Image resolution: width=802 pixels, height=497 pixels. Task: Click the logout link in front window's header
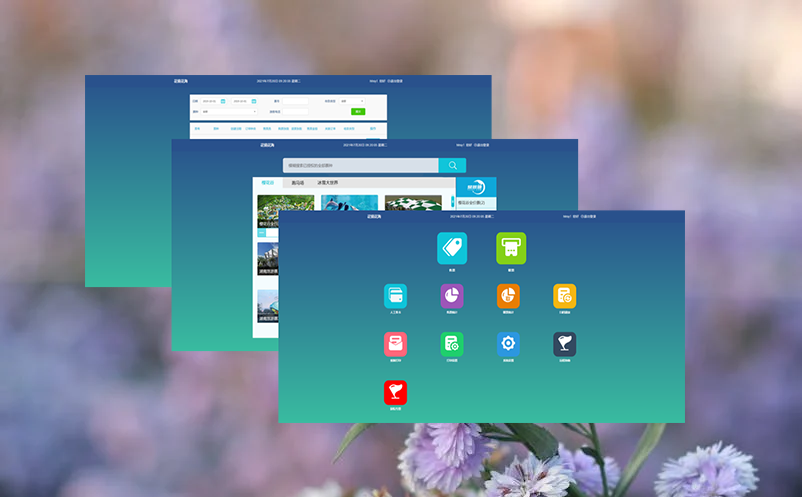(589, 217)
